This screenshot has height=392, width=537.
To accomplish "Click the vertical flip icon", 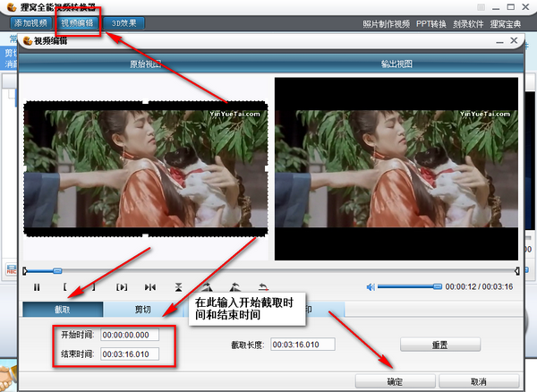I will tap(178, 287).
